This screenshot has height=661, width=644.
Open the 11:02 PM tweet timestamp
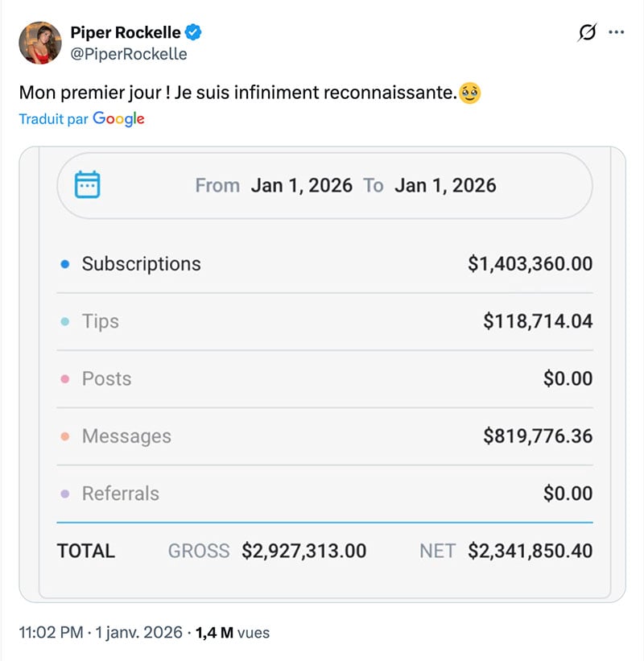point(51,633)
